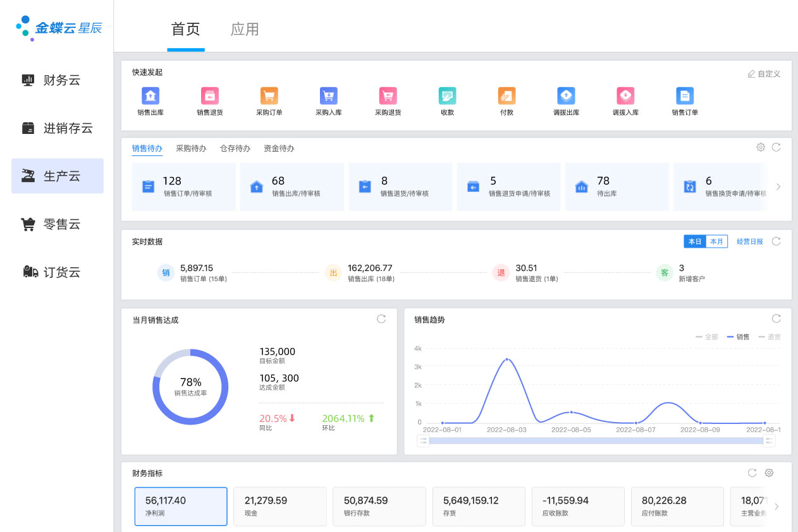Image resolution: width=798 pixels, height=532 pixels.
Task: Click the left handle of chart range slider
Action: (423, 441)
